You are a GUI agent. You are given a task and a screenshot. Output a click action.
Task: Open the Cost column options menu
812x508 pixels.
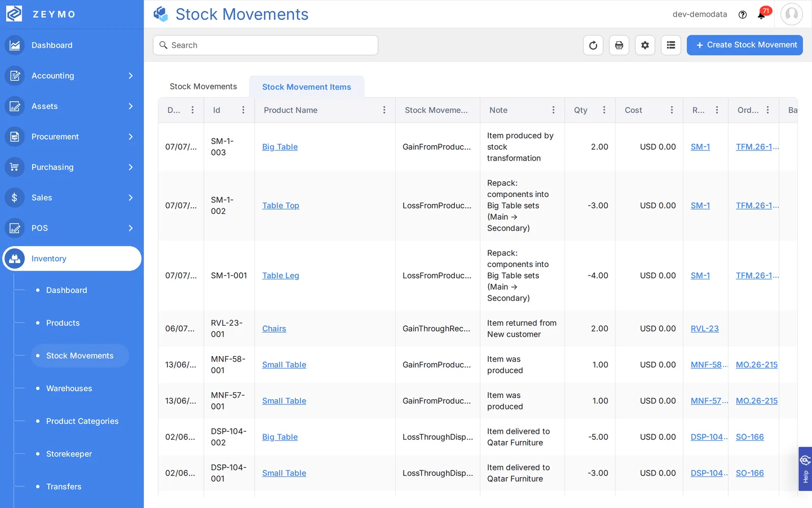672,110
